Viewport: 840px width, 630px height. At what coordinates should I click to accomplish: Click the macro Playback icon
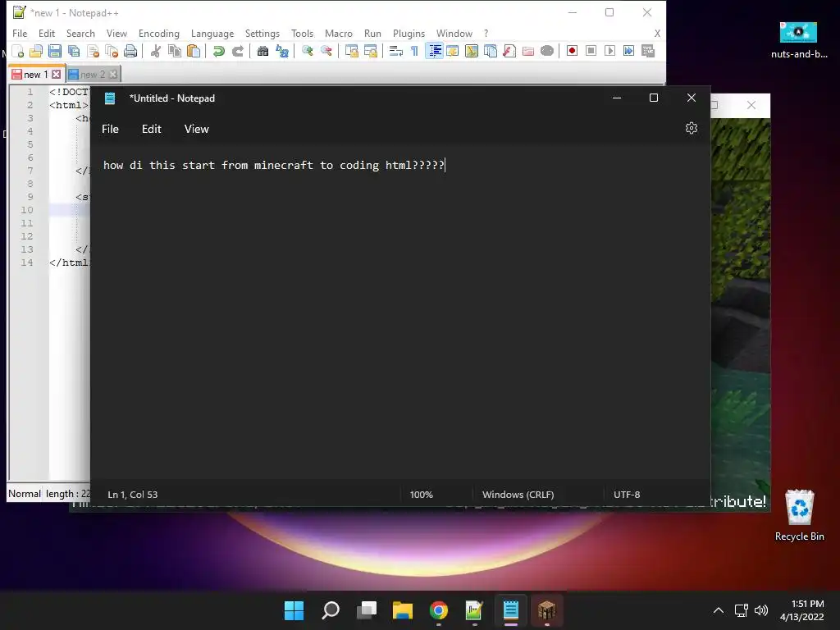[609, 51]
